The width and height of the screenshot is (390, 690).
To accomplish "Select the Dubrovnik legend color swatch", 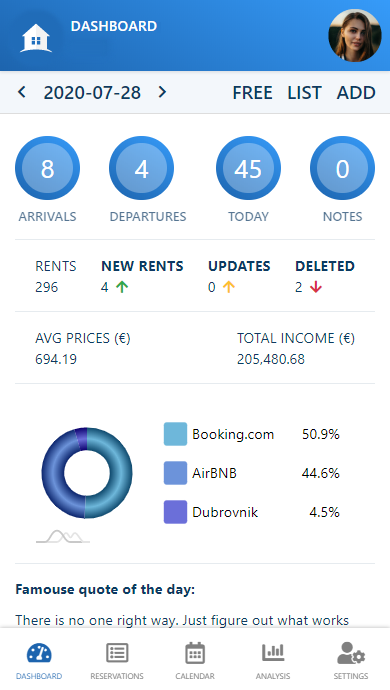I will (x=175, y=512).
